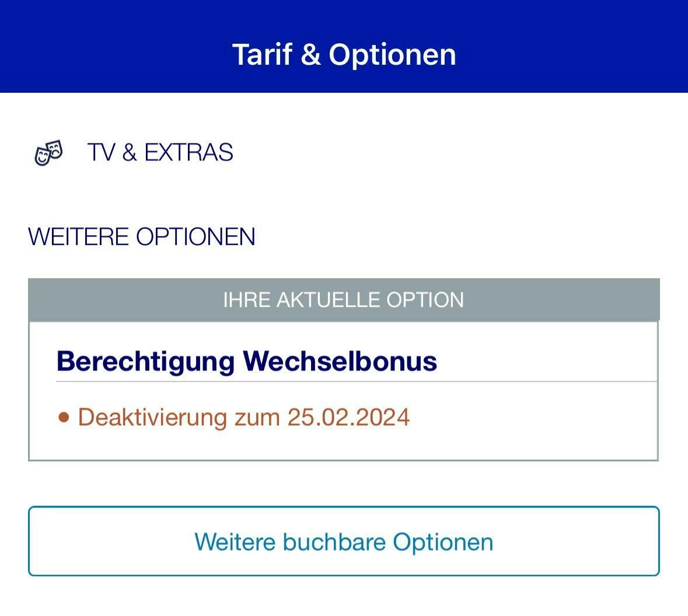Click the theater masks icon
This screenshot has width=688, height=616.
[x=48, y=153]
